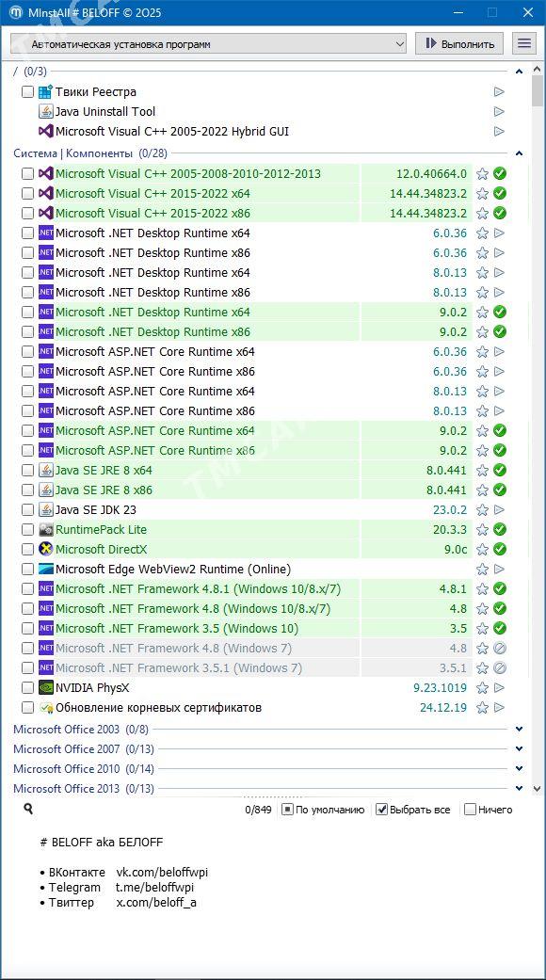The image size is (546, 980).
Task: Click play arrow for Visual C++ Hybrid GUI
Action: [499, 131]
